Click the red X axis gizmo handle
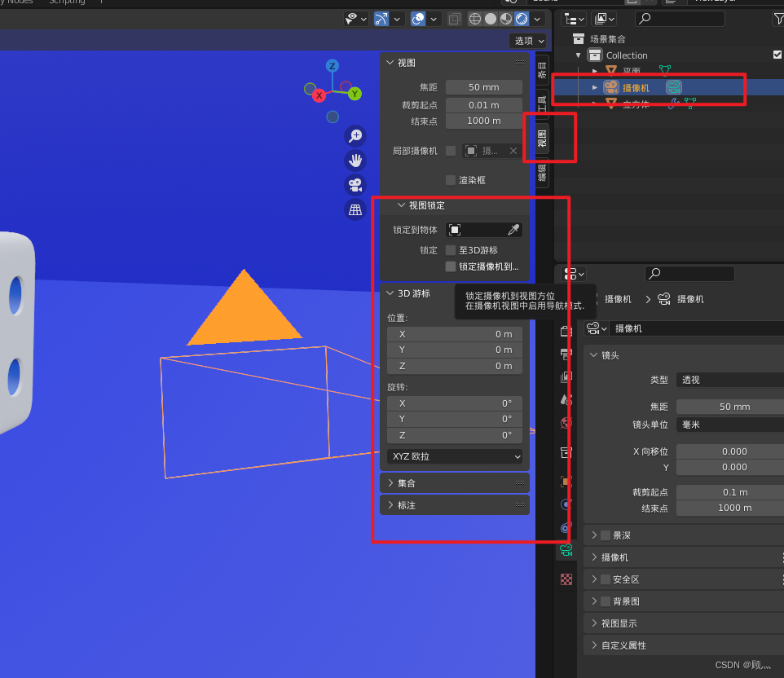784x678 pixels. pyautogui.click(x=319, y=95)
